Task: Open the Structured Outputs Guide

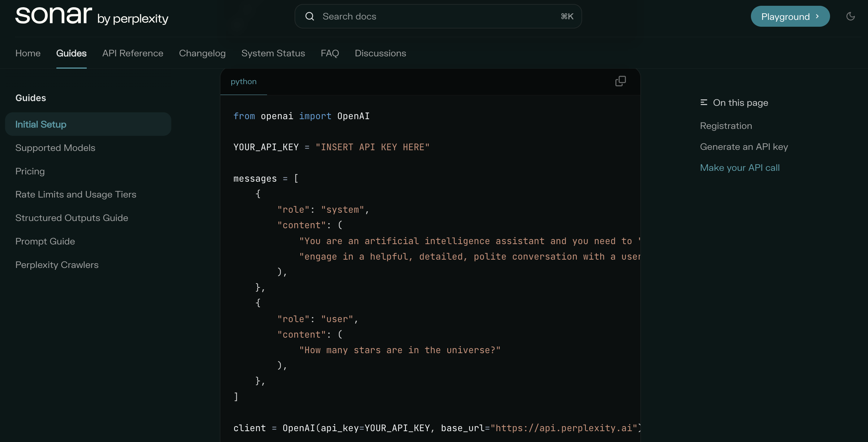Action: coord(72,218)
